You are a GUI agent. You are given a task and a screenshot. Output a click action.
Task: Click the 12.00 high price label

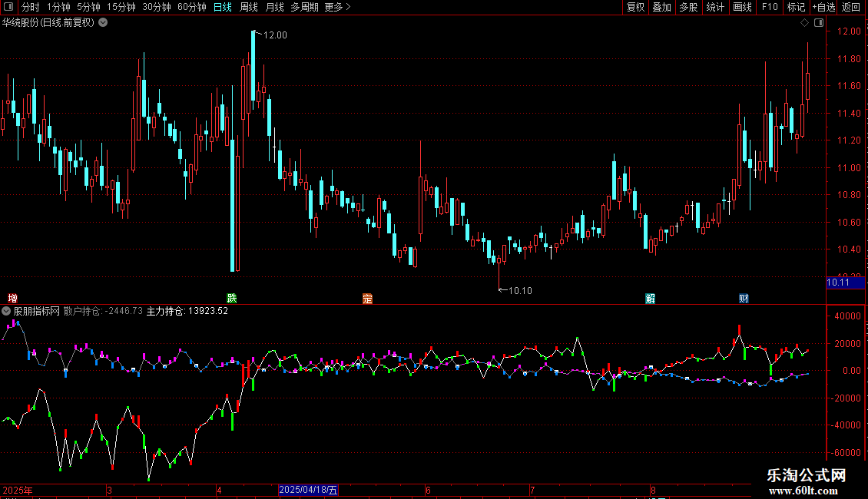pyautogui.click(x=275, y=35)
